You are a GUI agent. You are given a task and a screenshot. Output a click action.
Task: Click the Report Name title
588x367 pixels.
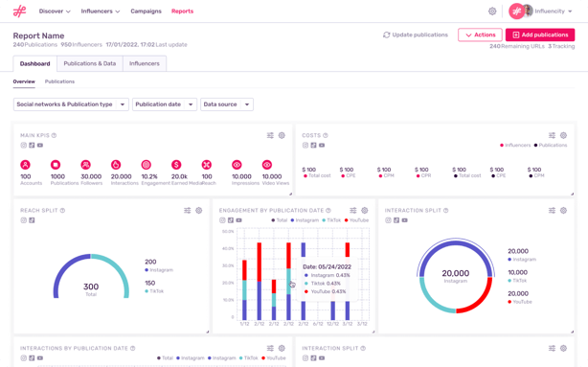point(38,36)
